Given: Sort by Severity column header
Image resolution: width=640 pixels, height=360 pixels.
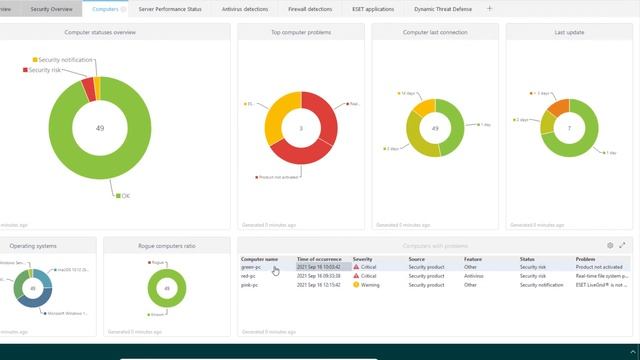Looking at the screenshot, I should click(362, 259).
